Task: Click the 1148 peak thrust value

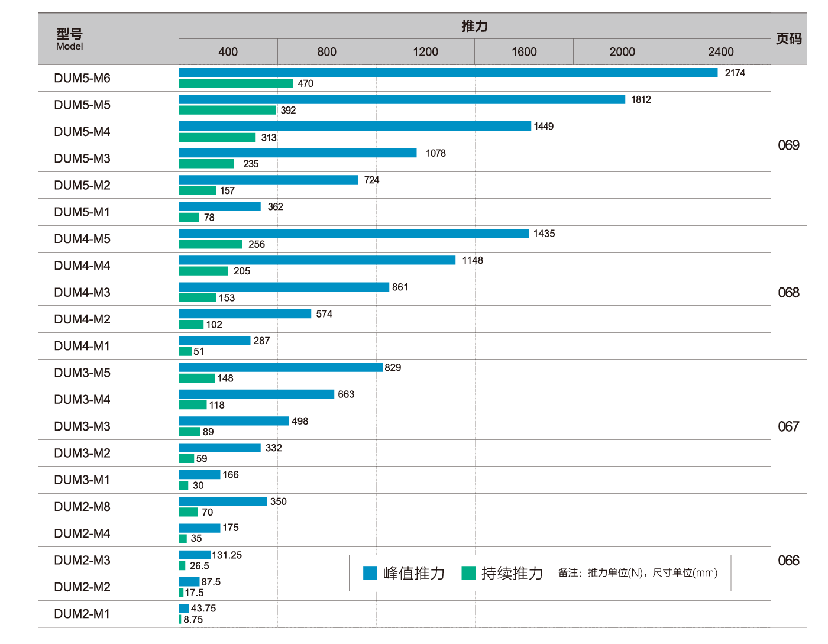Action: [x=473, y=260]
